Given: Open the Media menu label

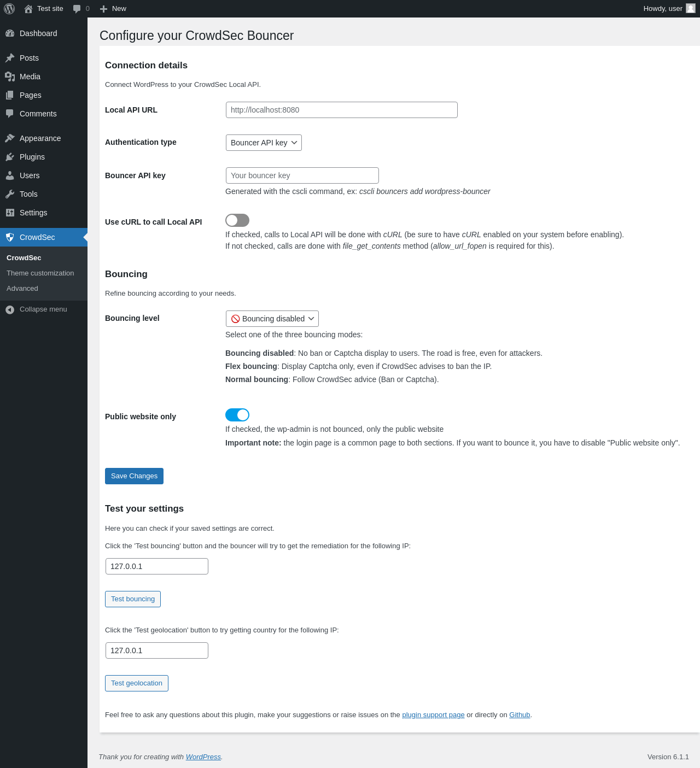Looking at the screenshot, I should point(30,77).
